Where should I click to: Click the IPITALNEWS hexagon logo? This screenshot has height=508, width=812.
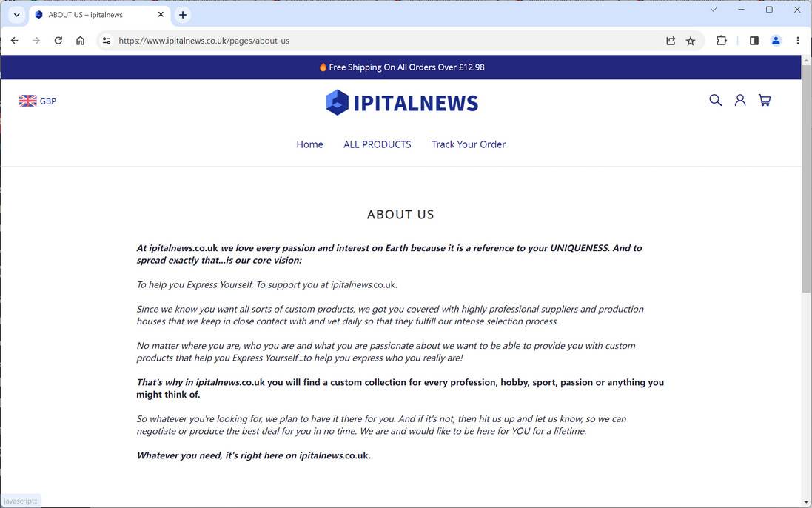point(337,101)
